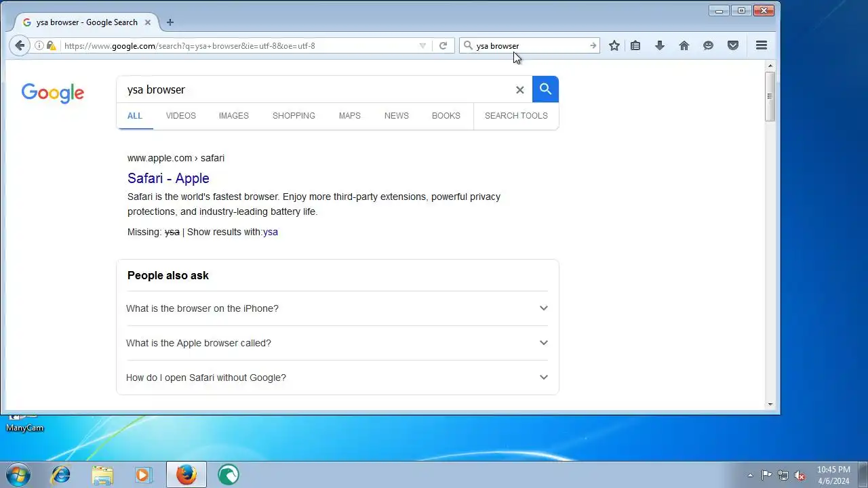Click the Google logo
Screen dimensions: 868x488
[x=53, y=93]
